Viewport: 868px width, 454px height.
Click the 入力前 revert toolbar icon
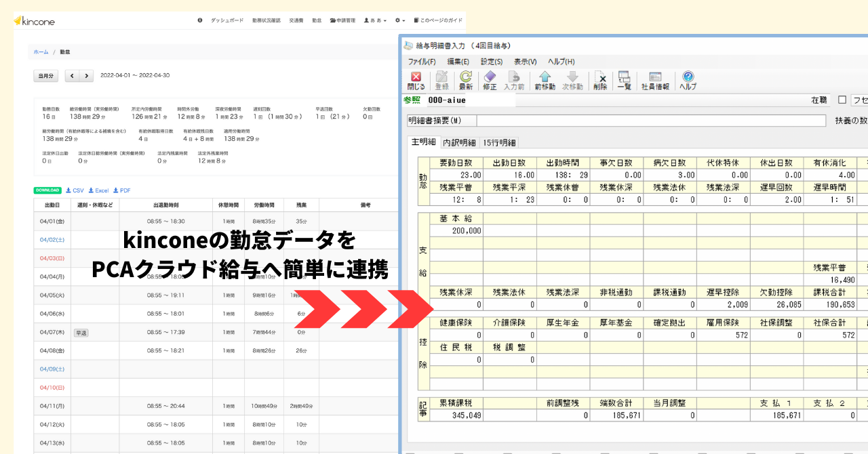click(514, 81)
